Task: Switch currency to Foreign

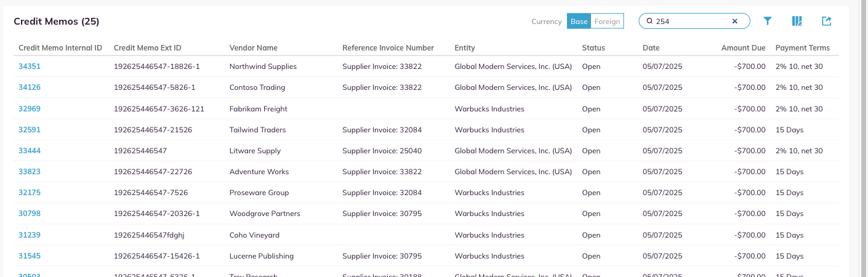Action: point(607,21)
